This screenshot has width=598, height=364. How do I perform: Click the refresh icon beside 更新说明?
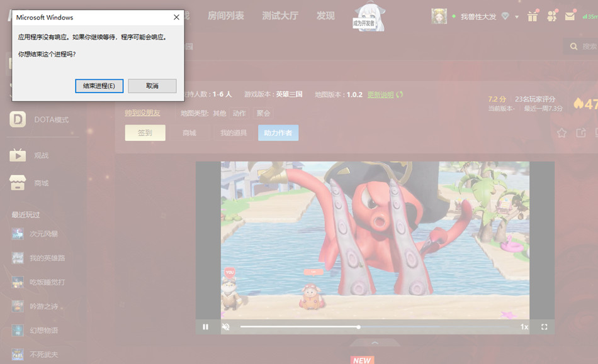[x=399, y=94]
